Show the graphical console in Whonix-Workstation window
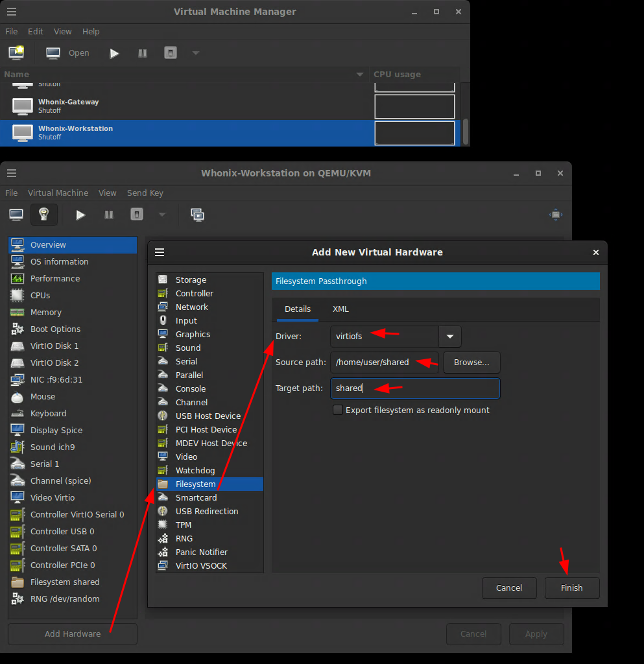 tap(16, 215)
